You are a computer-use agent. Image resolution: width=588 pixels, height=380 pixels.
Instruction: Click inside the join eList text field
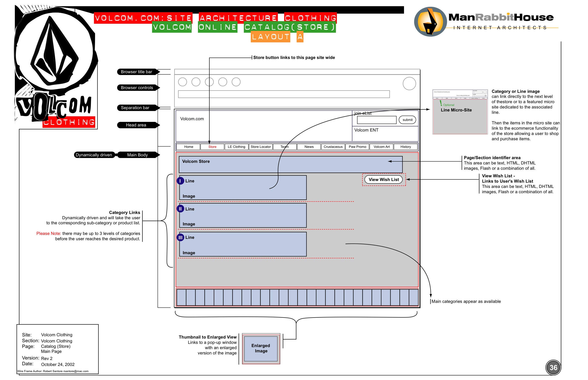coord(377,120)
